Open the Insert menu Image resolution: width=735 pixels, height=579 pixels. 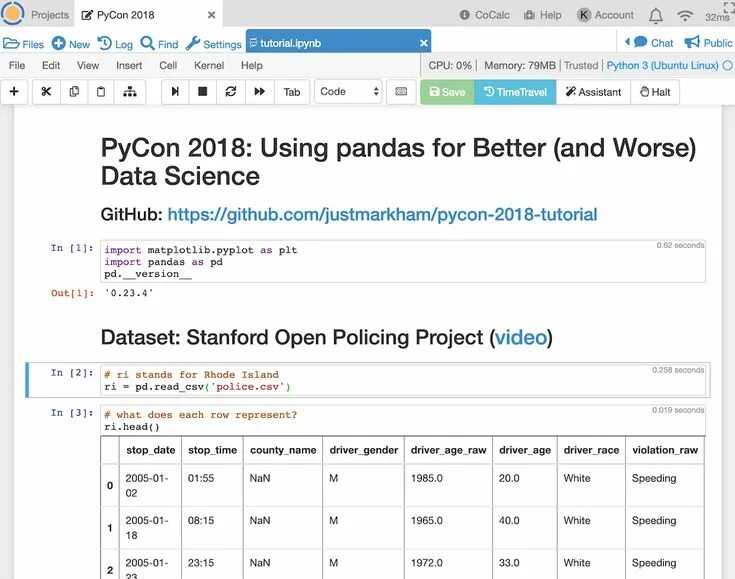129,65
